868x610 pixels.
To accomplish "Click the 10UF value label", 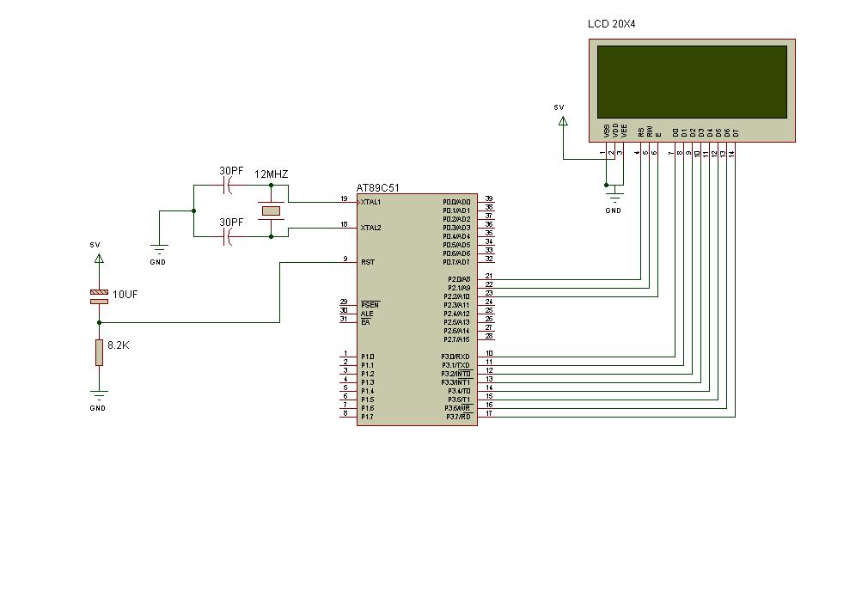I will (x=125, y=295).
